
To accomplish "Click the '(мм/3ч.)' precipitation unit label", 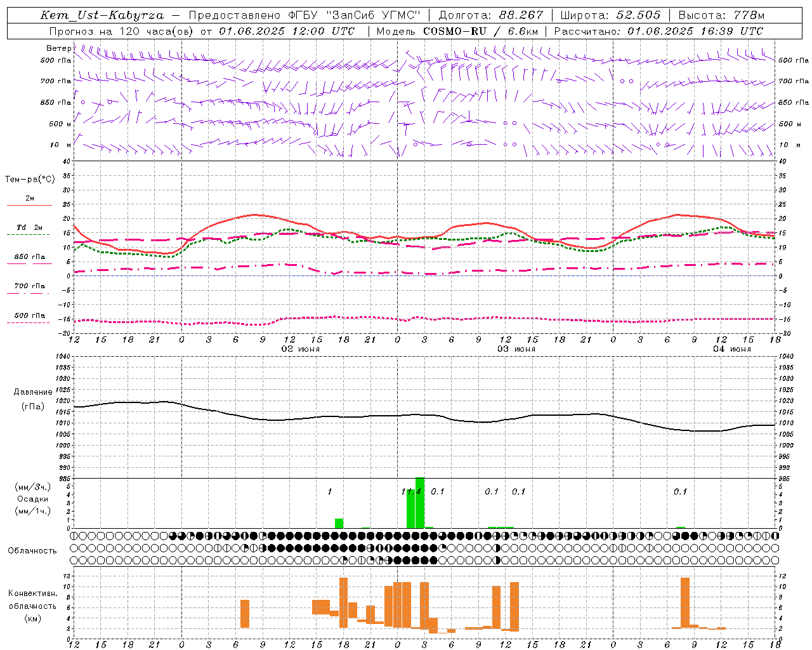I will click(x=33, y=487).
